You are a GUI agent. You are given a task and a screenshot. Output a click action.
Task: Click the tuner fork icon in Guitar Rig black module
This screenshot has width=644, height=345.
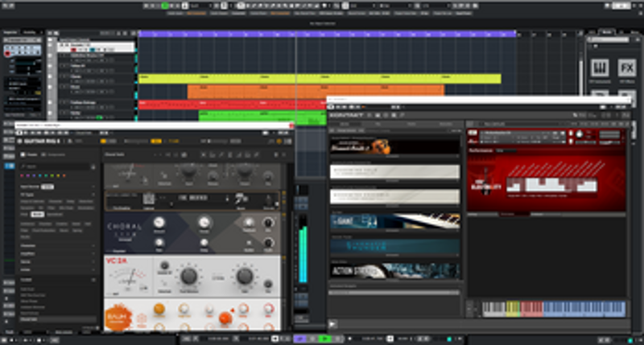coord(241,199)
